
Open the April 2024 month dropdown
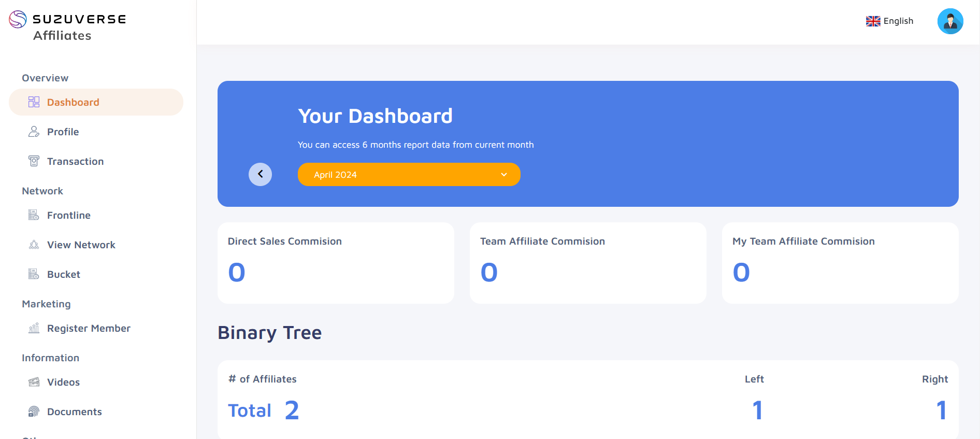point(409,175)
